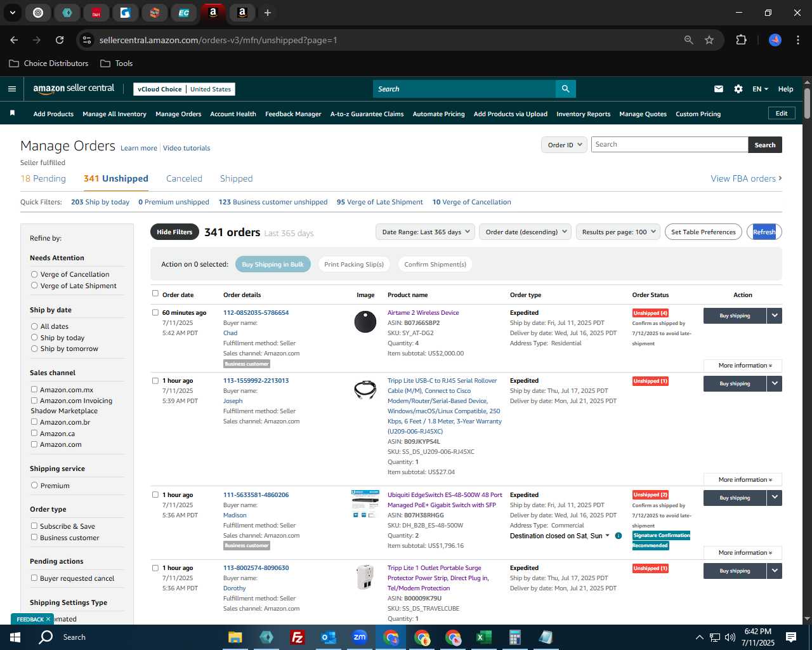
Task: Click the Windows Start button
Action: click(x=15, y=637)
